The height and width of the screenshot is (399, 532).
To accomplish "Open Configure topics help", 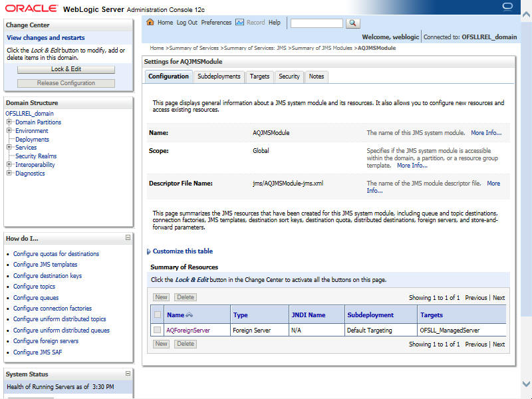I will 35,287.
